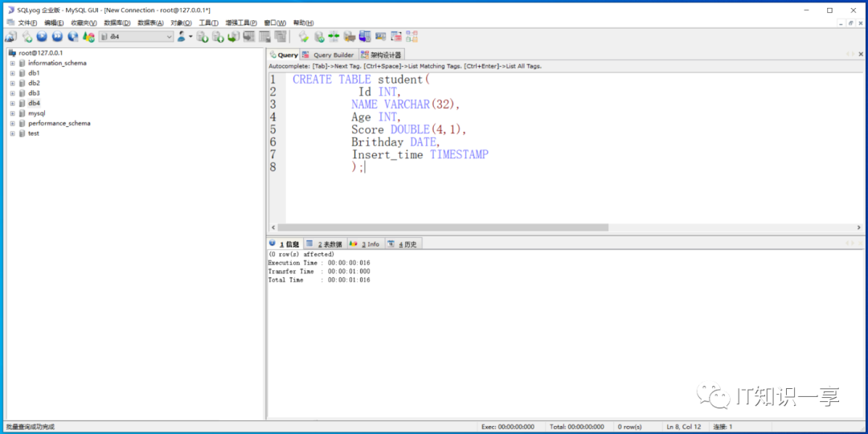Viewport: 868px width, 434px height.
Task: Click the new query editor icon
Action: coord(27,37)
